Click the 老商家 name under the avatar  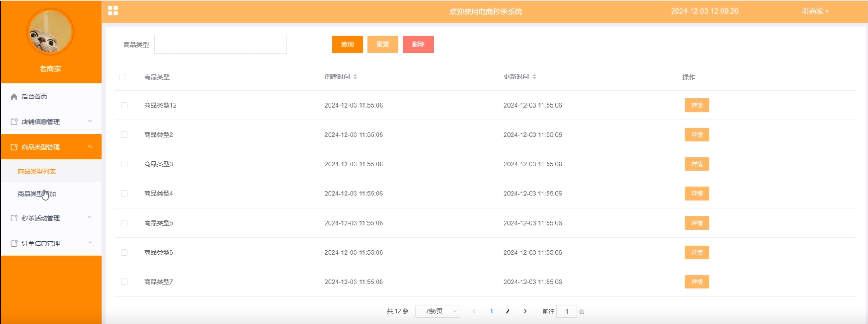click(50, 69)
